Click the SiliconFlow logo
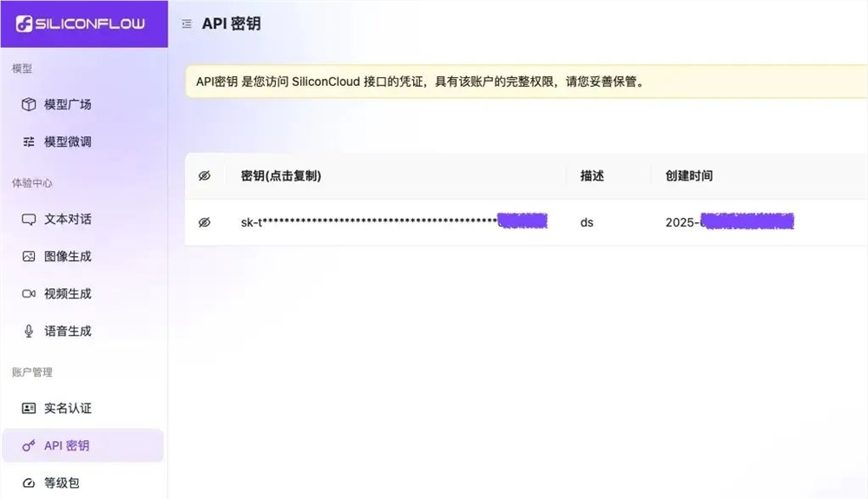868x499 pixels. click(x=81, y=23)
